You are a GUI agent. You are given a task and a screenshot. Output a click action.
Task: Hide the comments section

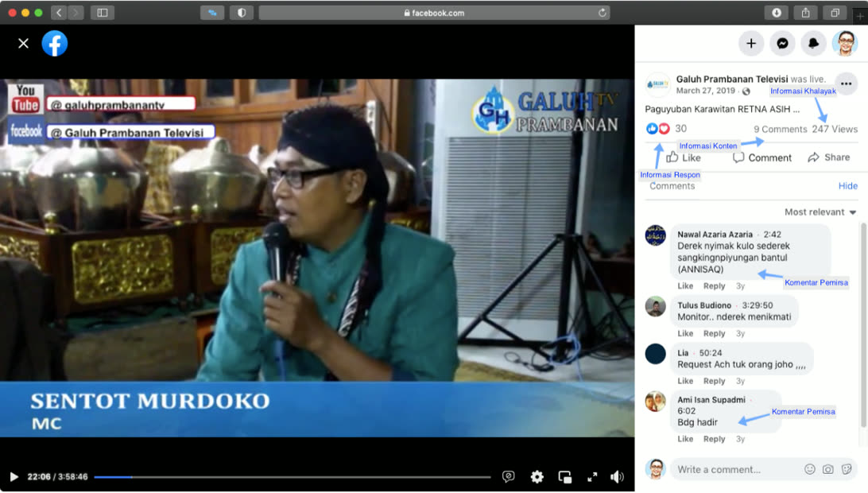[x=847, y=186]
